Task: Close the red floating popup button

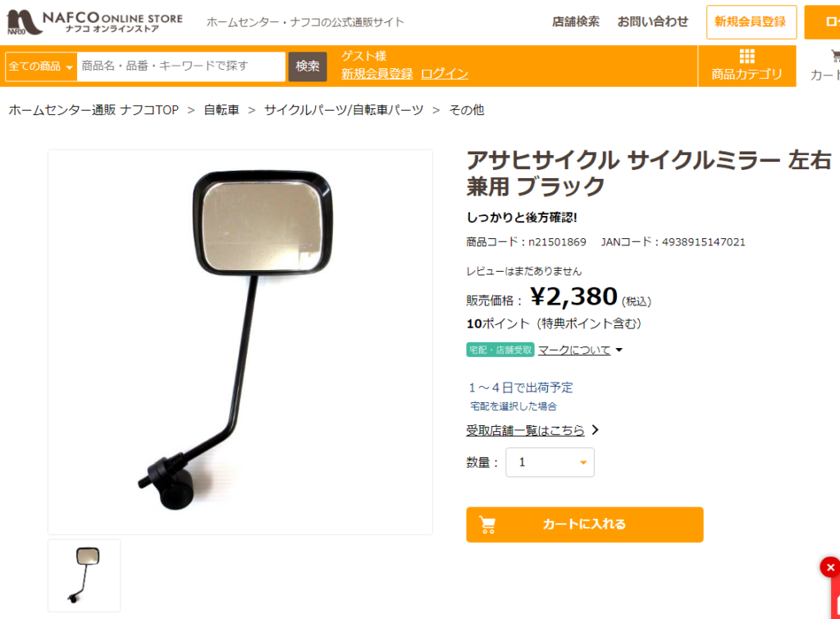Action: click(830, 567)
